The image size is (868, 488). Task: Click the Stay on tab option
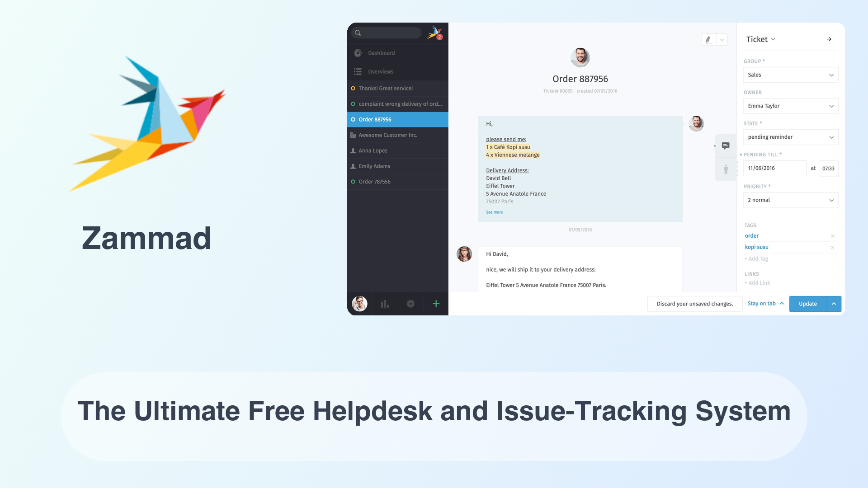(763, 304)
